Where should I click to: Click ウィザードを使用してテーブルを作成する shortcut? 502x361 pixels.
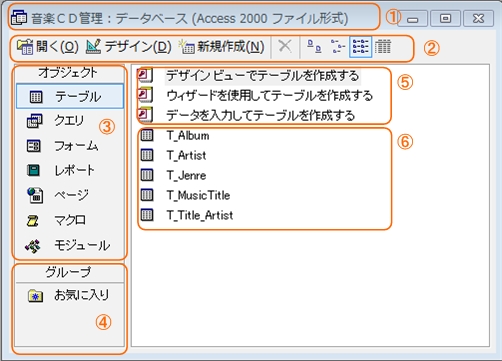coord(255,95)
